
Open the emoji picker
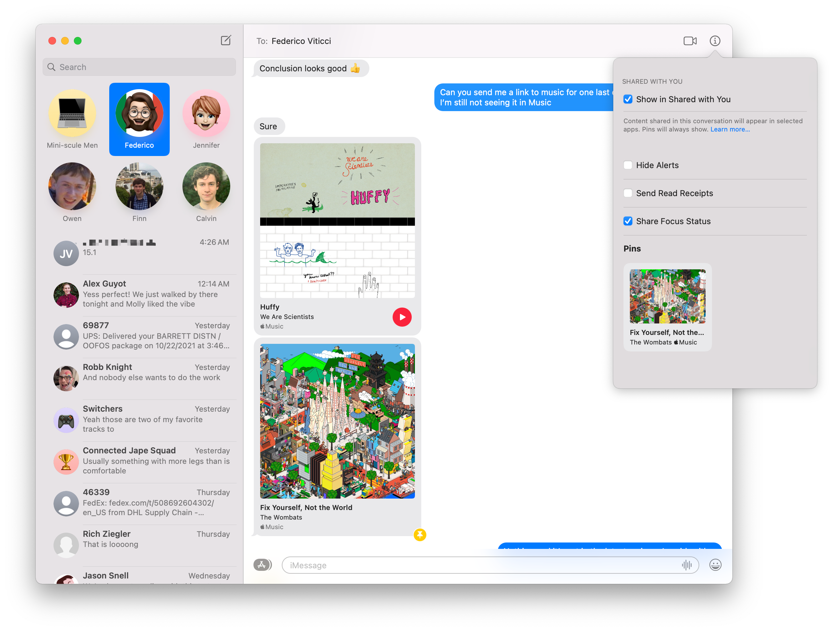(715, 565)
